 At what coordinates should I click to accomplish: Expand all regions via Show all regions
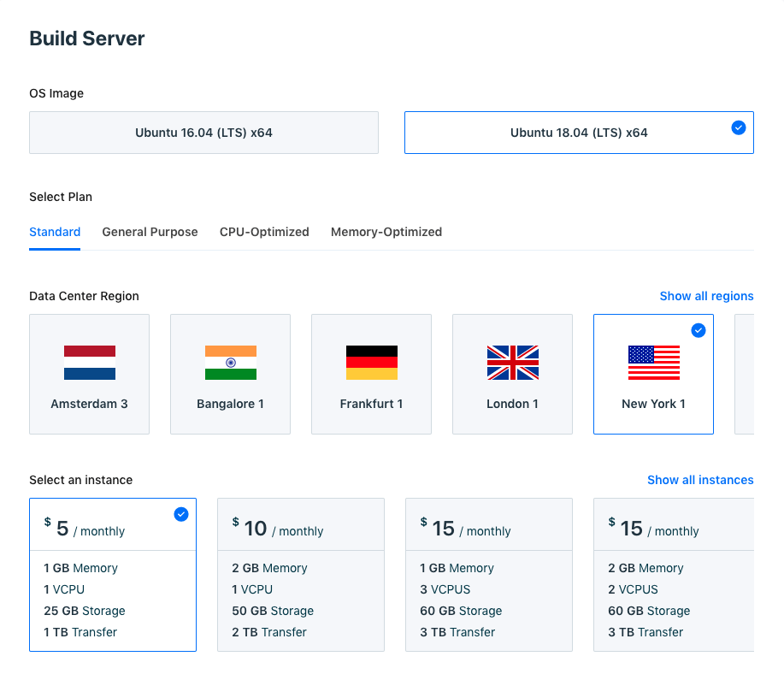coord(707,296)
